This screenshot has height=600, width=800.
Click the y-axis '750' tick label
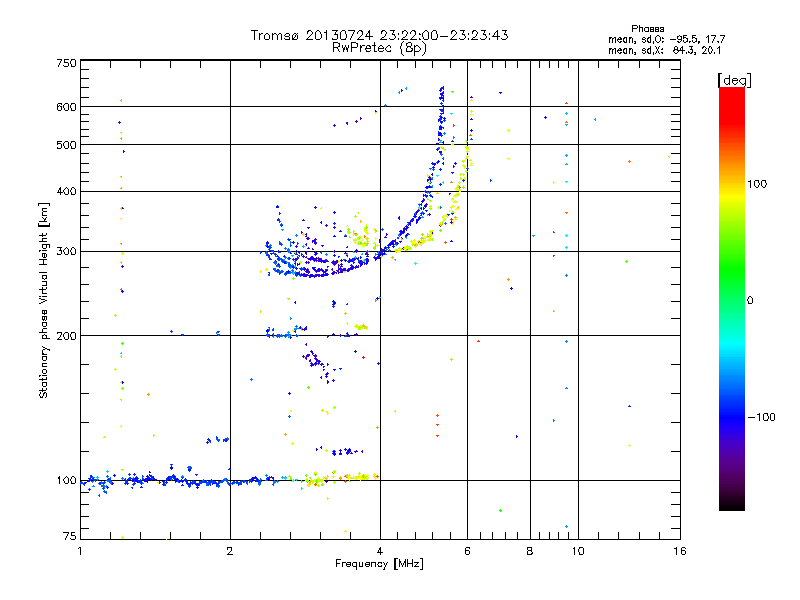(x=66, y=63)
